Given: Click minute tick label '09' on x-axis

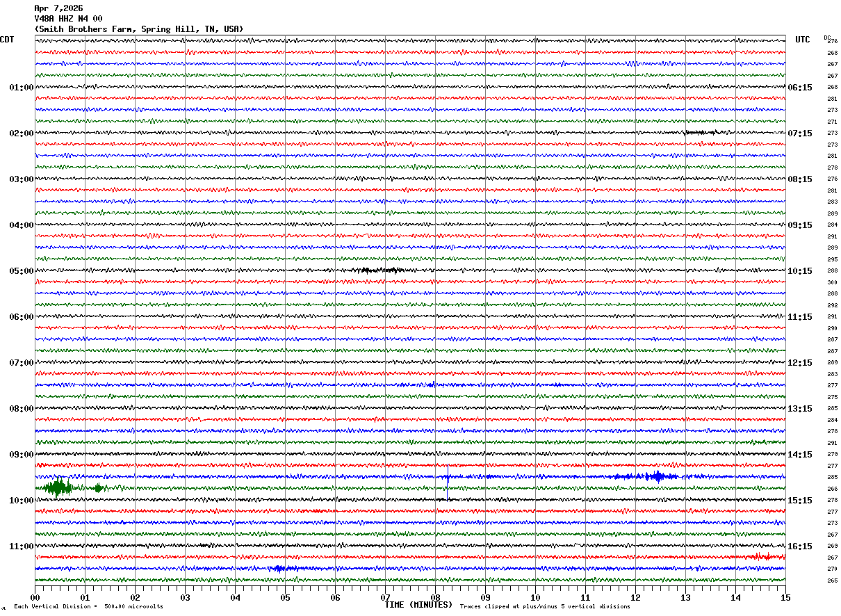Looking at the screenshot, I should 485,597.
